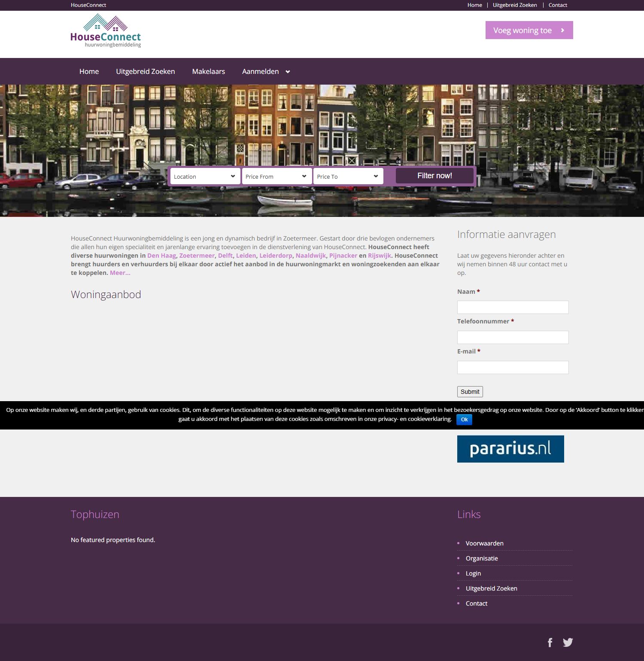Click the pararius.nl logo banner
The height and width of the screenshot is (661, 644).
[x=510, y=448]
